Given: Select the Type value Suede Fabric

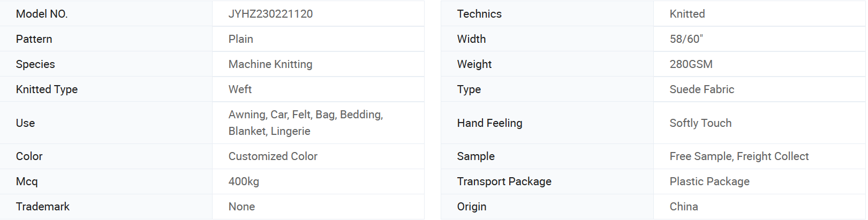Looking at the screenshot, I should point(701,89).
